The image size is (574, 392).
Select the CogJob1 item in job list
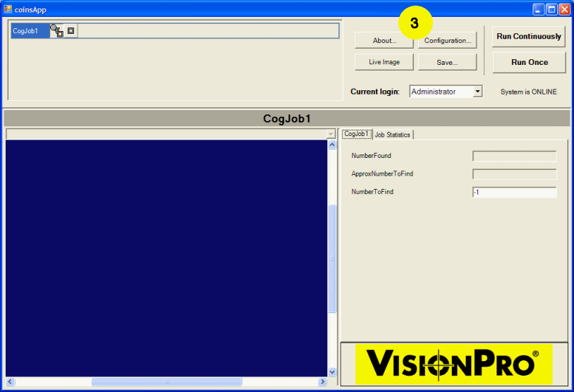point(29,31)
